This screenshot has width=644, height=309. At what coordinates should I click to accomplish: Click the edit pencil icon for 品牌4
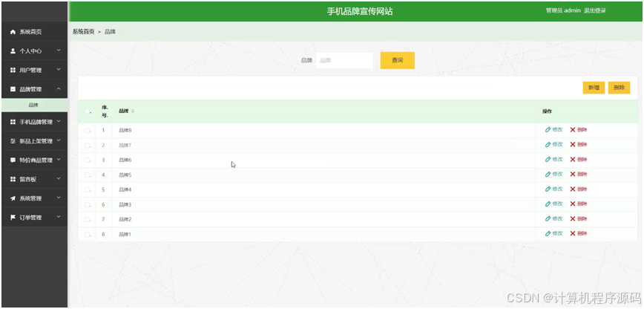click(x=548, y=189)
